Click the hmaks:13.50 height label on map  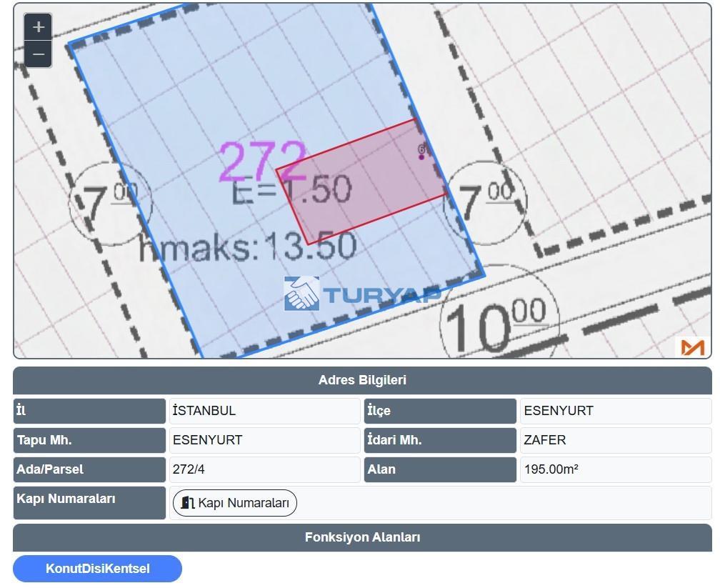[247, 247]
